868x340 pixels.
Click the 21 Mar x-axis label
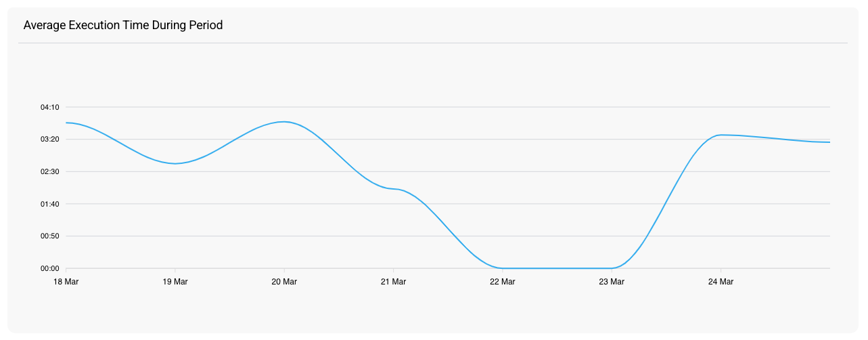393,282
